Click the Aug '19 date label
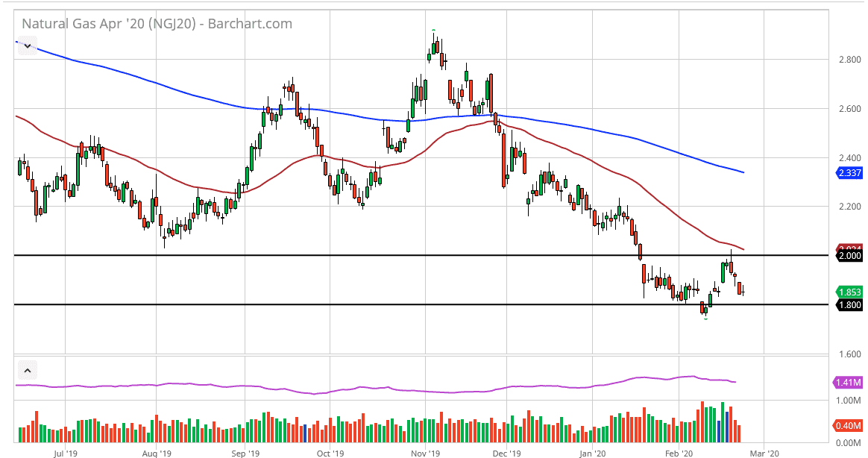 tap(157, 453)
